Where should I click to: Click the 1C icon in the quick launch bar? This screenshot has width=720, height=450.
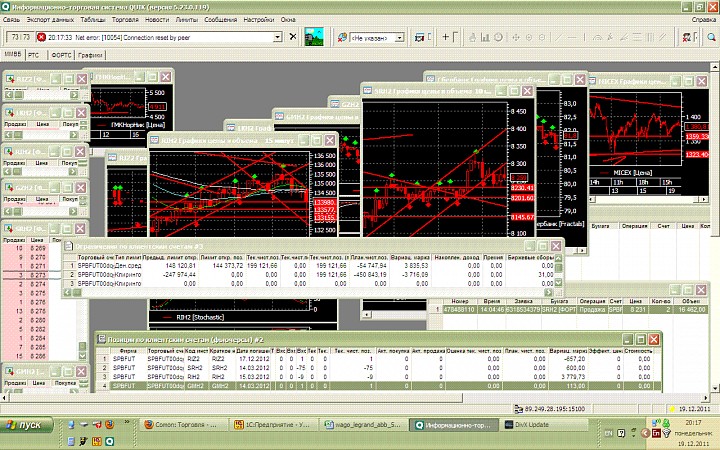tap(96, 441)
